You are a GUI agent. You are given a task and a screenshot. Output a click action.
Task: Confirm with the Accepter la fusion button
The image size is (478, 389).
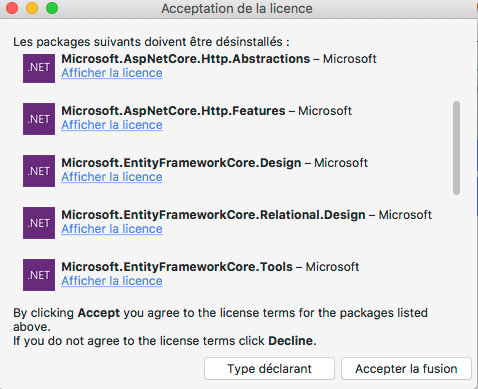point(406,369)
